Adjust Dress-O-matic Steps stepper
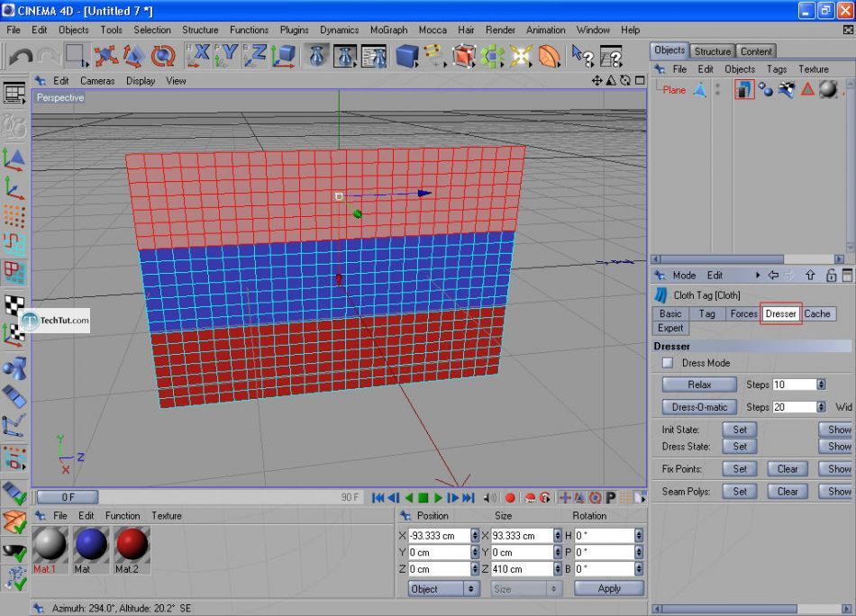 point(821,407)
